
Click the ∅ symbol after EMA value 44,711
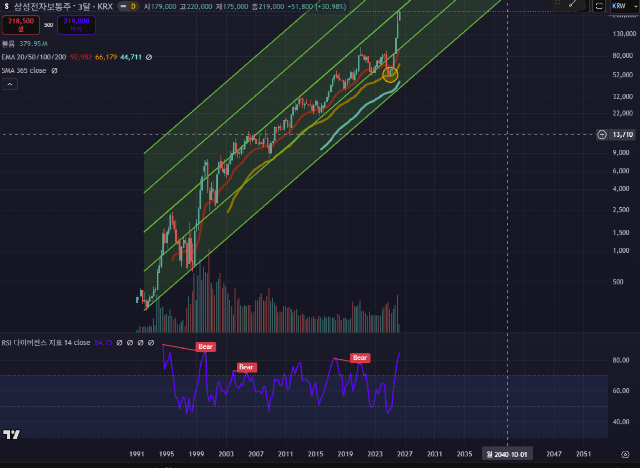tap(149, 57)
